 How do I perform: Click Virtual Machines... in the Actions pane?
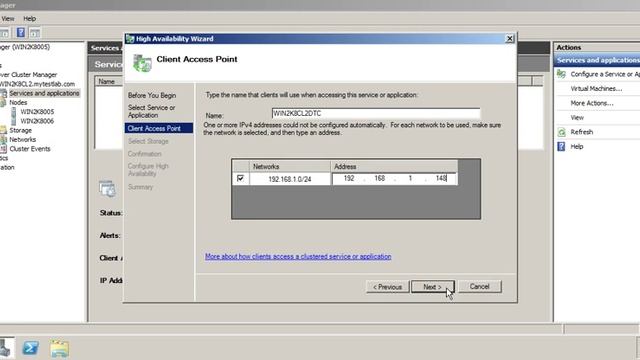point(596,89)
